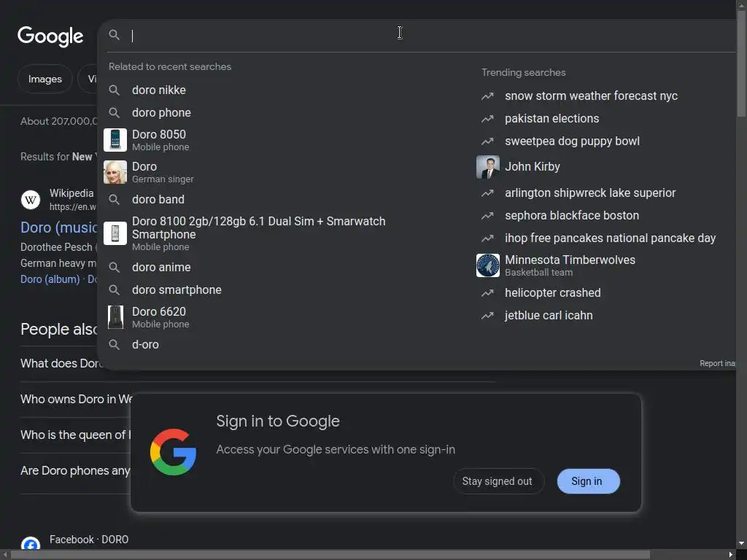Screen dimensions: 747x560
Task: Click the search magnifier icon in search box
Action: [114, 35]
